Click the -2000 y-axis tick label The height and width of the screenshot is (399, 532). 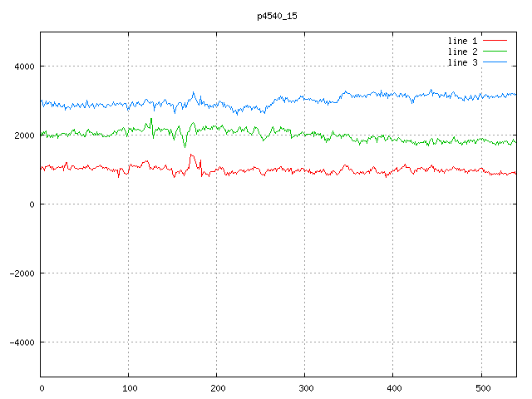(19, 273)
